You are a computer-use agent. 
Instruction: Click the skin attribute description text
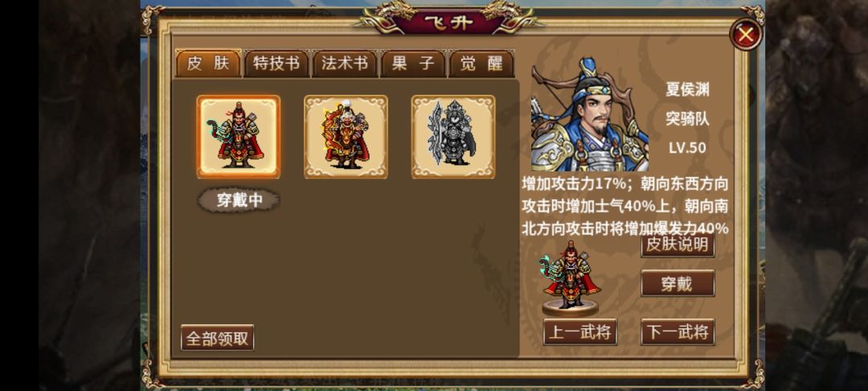tap(625, 206)
